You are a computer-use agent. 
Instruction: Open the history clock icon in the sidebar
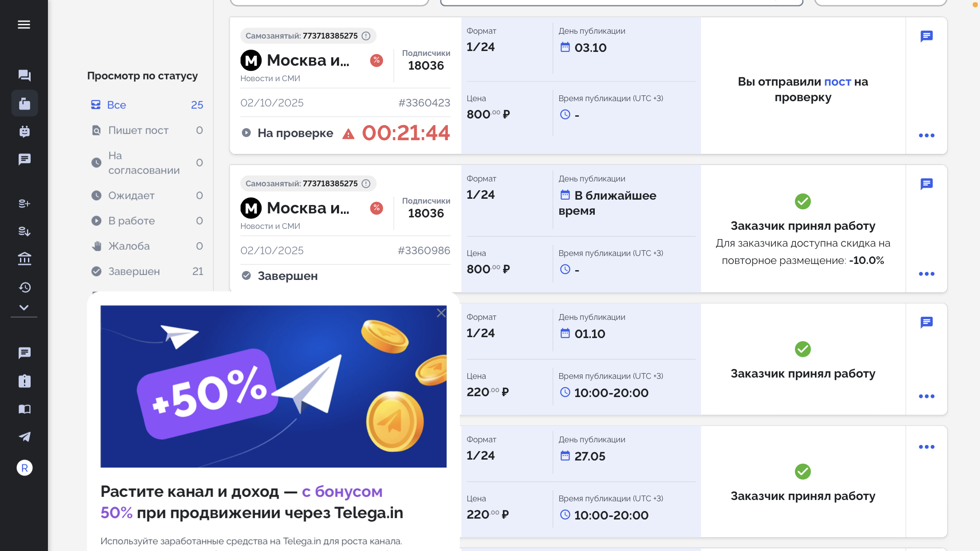tap(24, 287)
